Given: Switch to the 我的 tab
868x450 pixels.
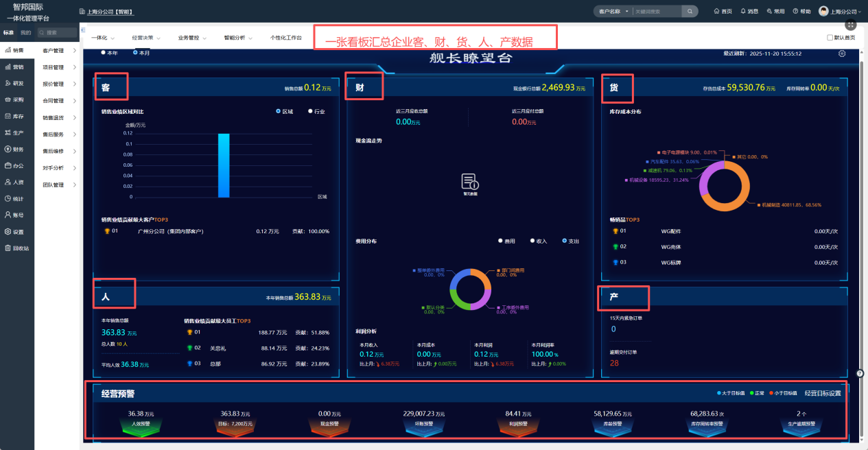Looking at the screenshot, I should 25,32.
